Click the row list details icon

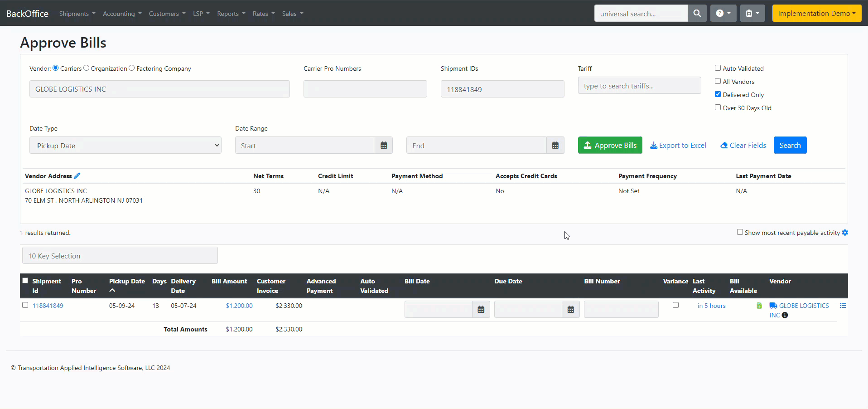(x=843, y=306)
